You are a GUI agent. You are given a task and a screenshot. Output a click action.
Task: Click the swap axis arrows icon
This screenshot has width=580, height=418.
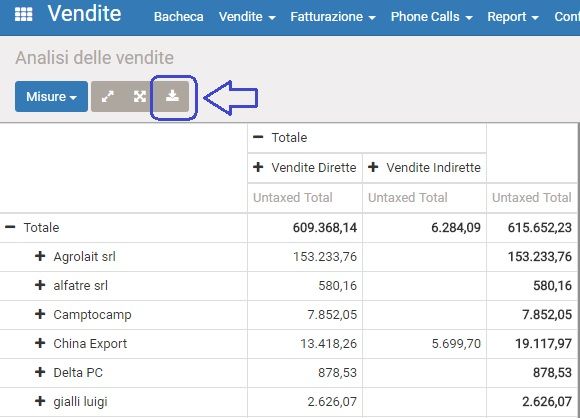pos(108,97)
